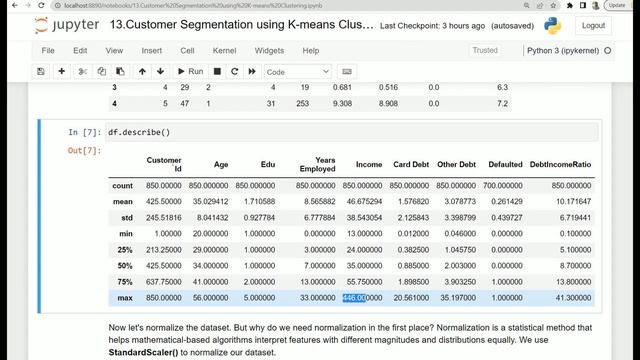Image resolution: width=640 pixels, height=360 pixels.
Task: Click the Defaulted count 700.000000
Action: [503, 186]
